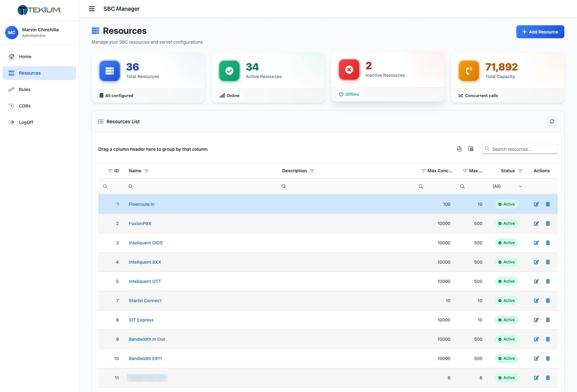
Task: Open the Name column filter menu
Action: (x=147, y=171)
